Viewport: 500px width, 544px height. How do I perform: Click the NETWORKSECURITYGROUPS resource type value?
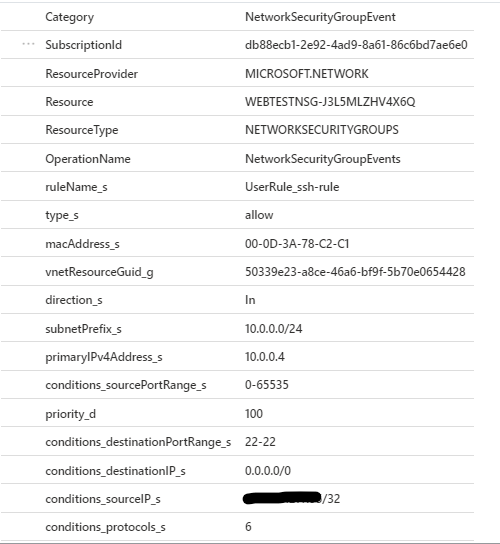(322, 130)
